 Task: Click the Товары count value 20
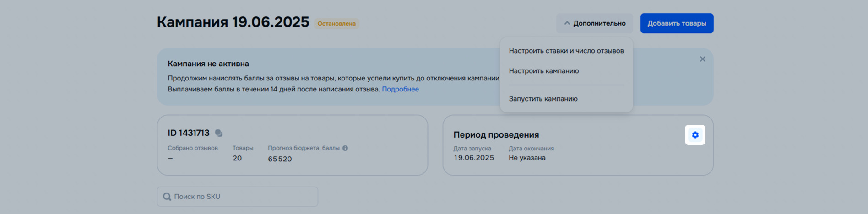pos(237,158)
